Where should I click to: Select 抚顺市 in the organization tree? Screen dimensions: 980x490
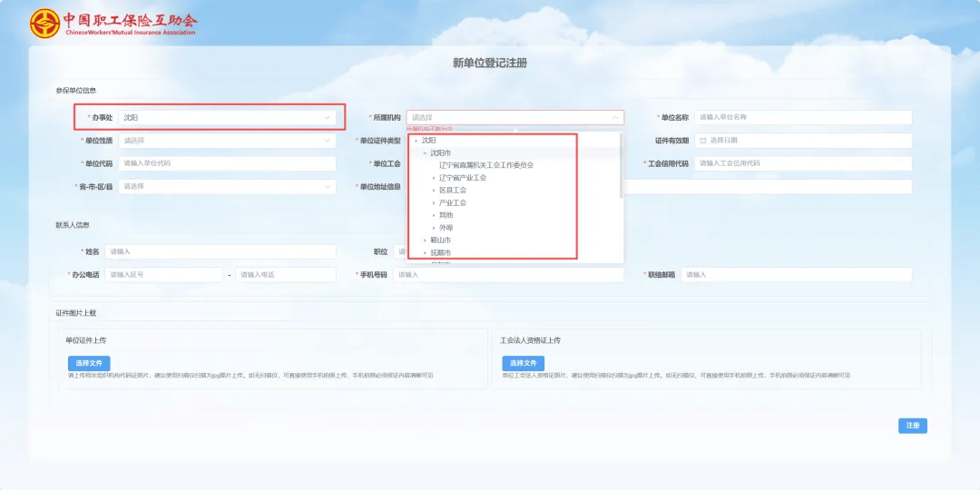point(441,252)
